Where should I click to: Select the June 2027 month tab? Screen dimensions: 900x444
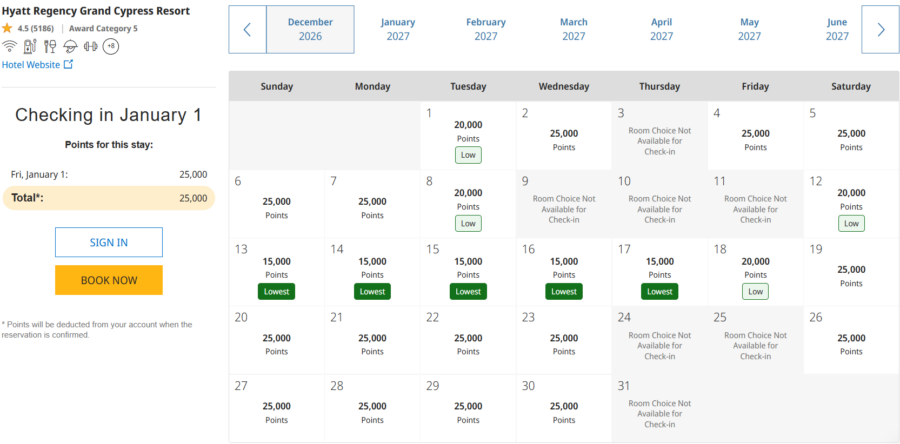pyautogui.click(x=837, y=30)
